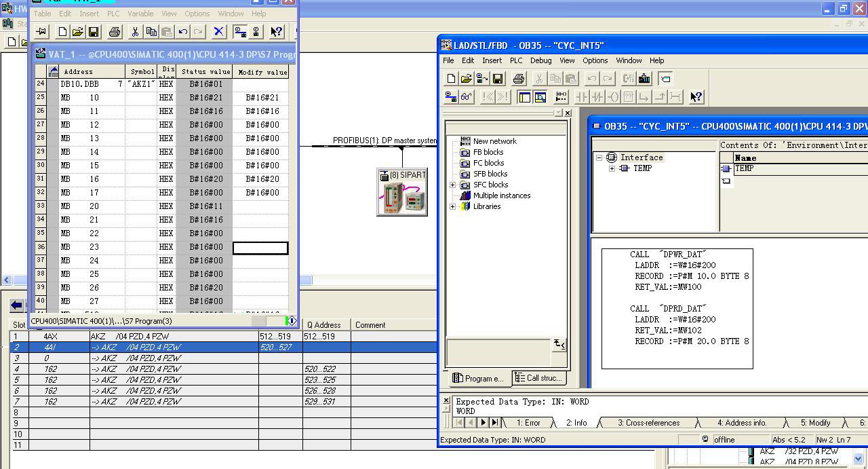Open block icon in LAD/STL/FBD toolbar
The height and width of the screenshot is (469, 868).
click(x=467, y=79)
